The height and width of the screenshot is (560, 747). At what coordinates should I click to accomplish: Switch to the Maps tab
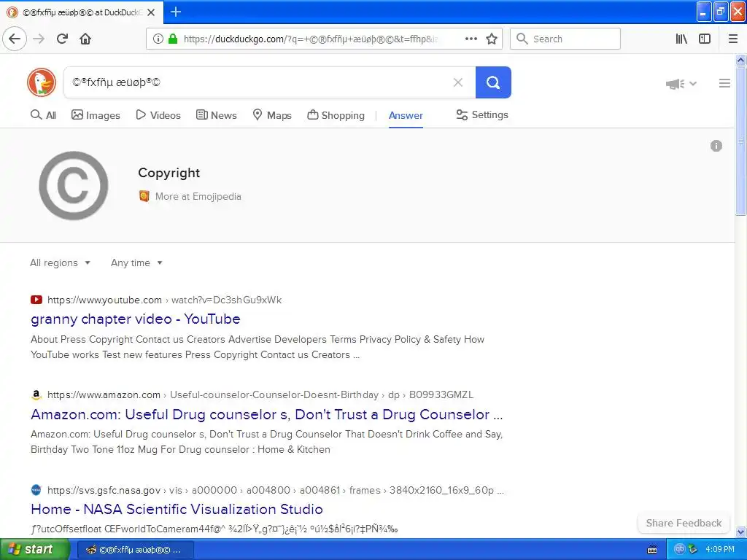click(272, 115)
